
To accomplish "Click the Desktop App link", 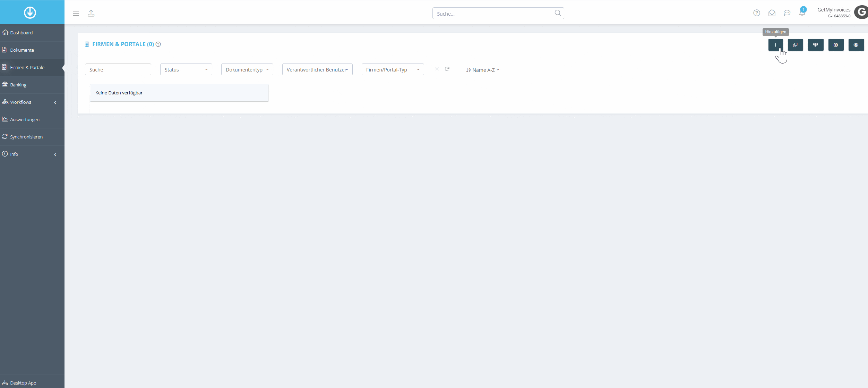I will tap(32, 382).
